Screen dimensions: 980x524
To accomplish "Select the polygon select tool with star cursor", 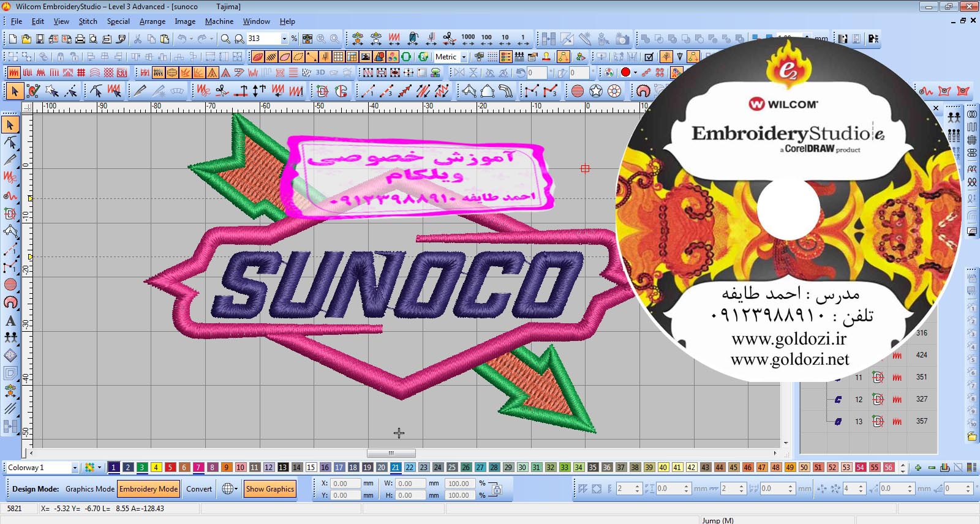I will point(52,91).
